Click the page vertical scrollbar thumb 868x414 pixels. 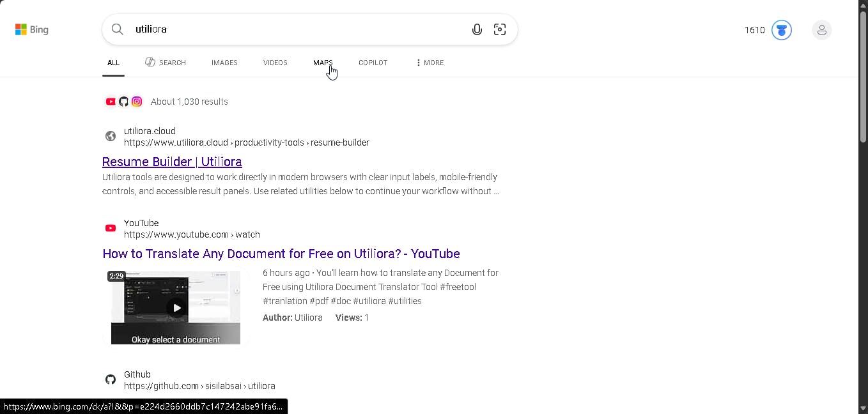coord(863,77)
